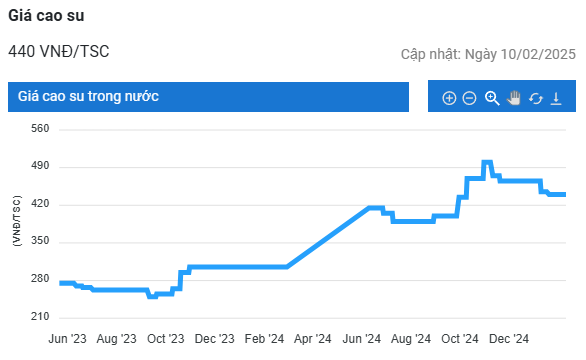This screenshot has height=360, width=586.
Task: Click the update date Ngày 10/02/2025
Action: coord(520,54)
